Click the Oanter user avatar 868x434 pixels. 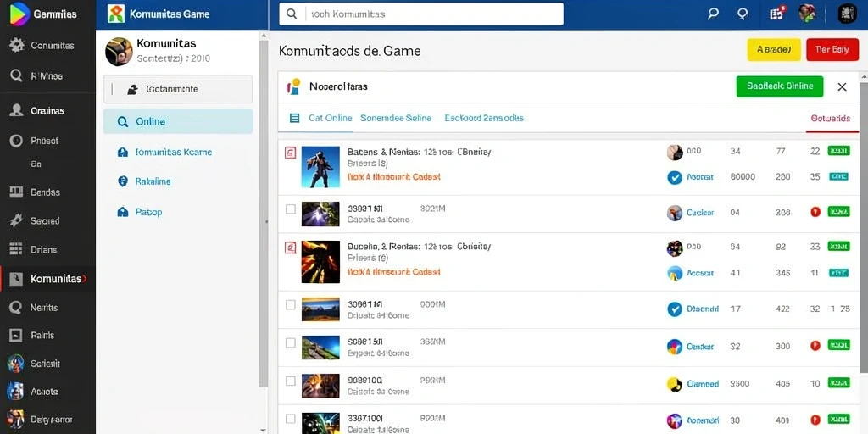674,347
